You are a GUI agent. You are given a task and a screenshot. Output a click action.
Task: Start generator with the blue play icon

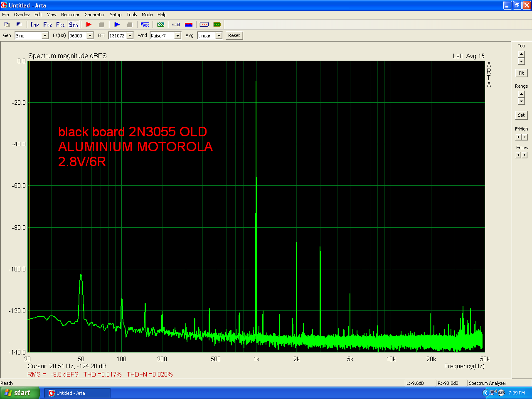pyautogui.click(x=117, y=25)
